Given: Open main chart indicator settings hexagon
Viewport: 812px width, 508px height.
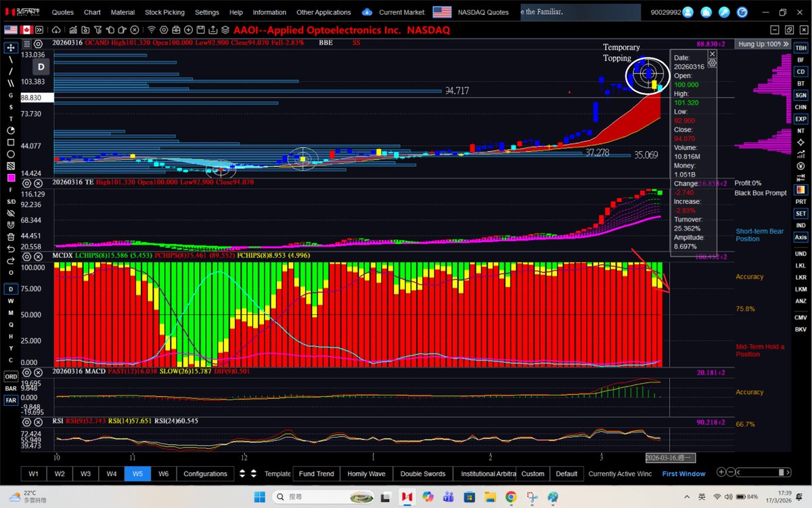Looking at the screenshot, I should (x=38, y=43).
